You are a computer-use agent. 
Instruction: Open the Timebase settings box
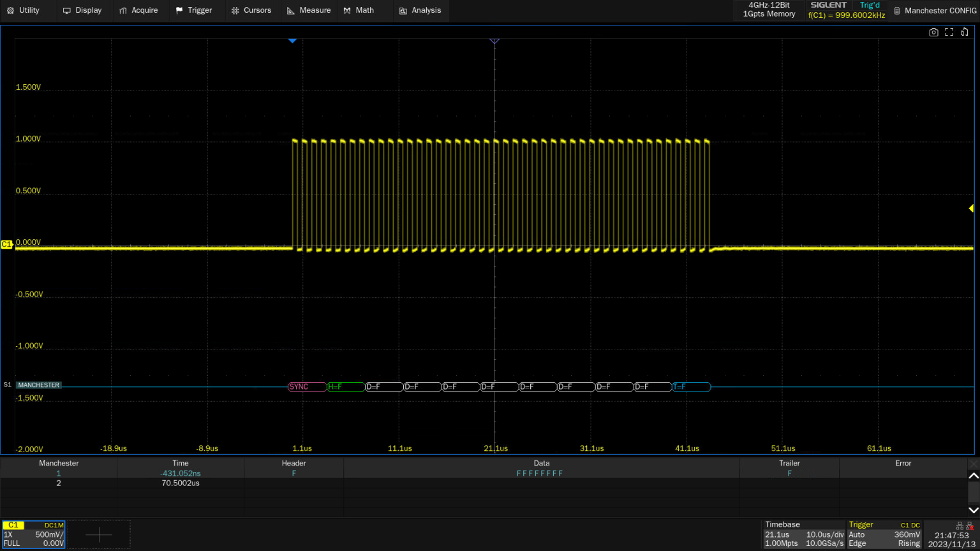pos(804,534)
